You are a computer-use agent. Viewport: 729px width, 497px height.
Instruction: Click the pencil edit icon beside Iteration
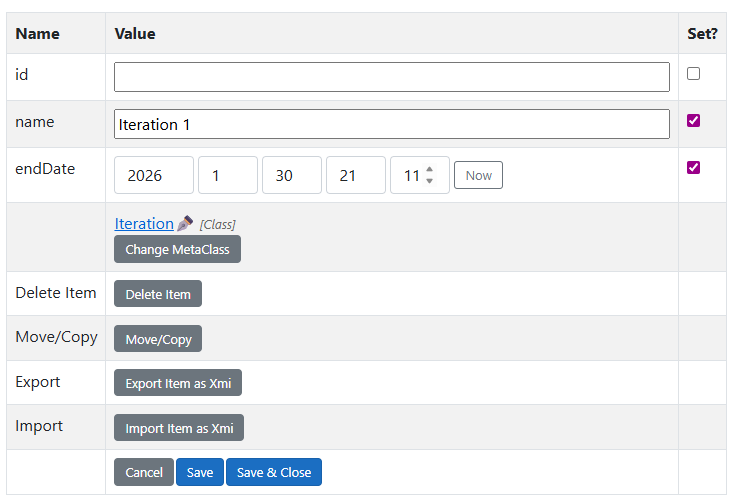click(184, 223)
